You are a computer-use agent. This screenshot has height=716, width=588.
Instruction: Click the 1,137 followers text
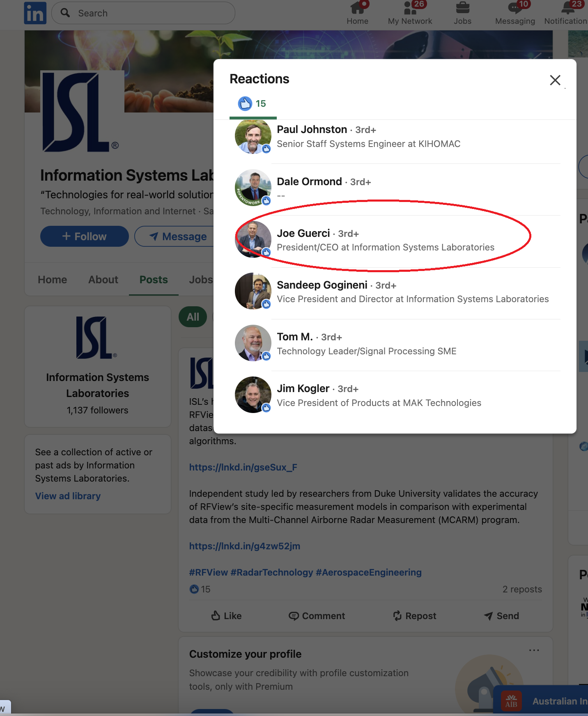pos(98,410)
